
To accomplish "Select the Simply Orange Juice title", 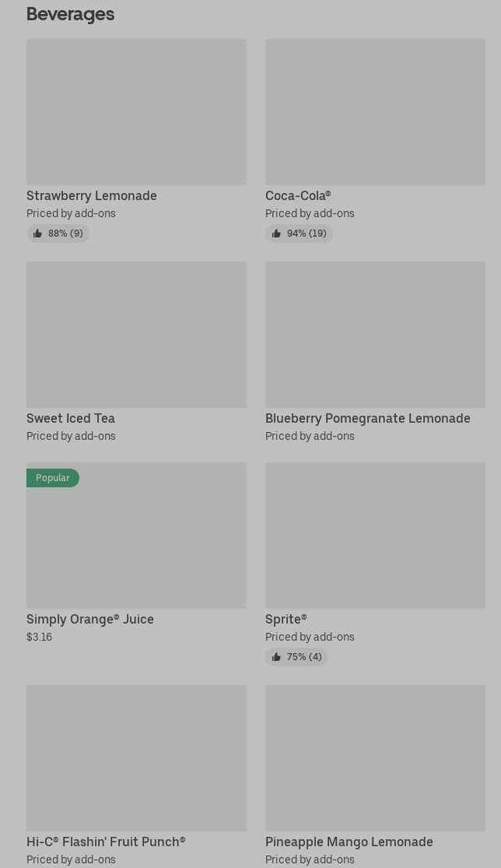I will click(x=90, y=620).
